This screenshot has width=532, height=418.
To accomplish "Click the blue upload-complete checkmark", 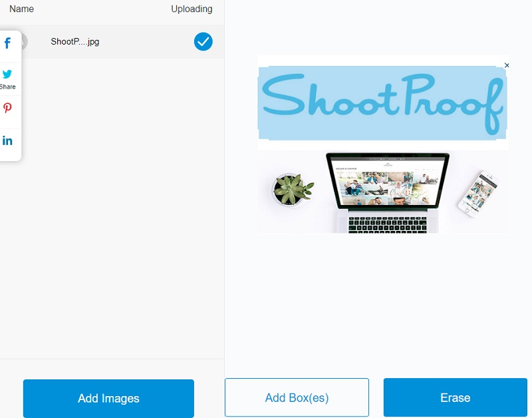I will point(203,41).
